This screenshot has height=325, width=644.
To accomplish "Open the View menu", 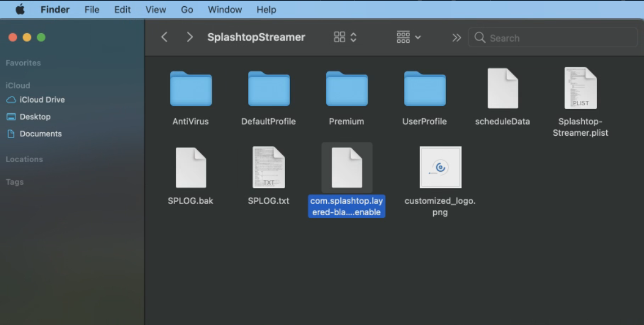I will [x=156, y=10].
